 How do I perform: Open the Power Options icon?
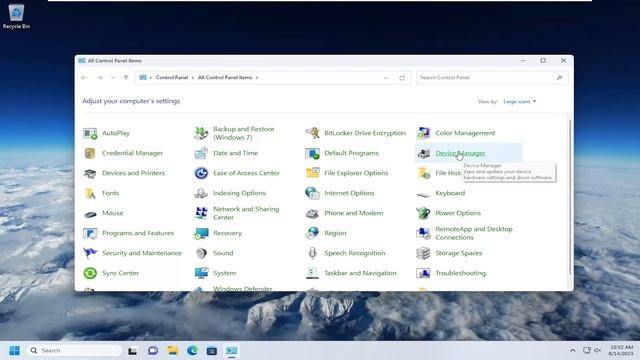pos(423,213)
